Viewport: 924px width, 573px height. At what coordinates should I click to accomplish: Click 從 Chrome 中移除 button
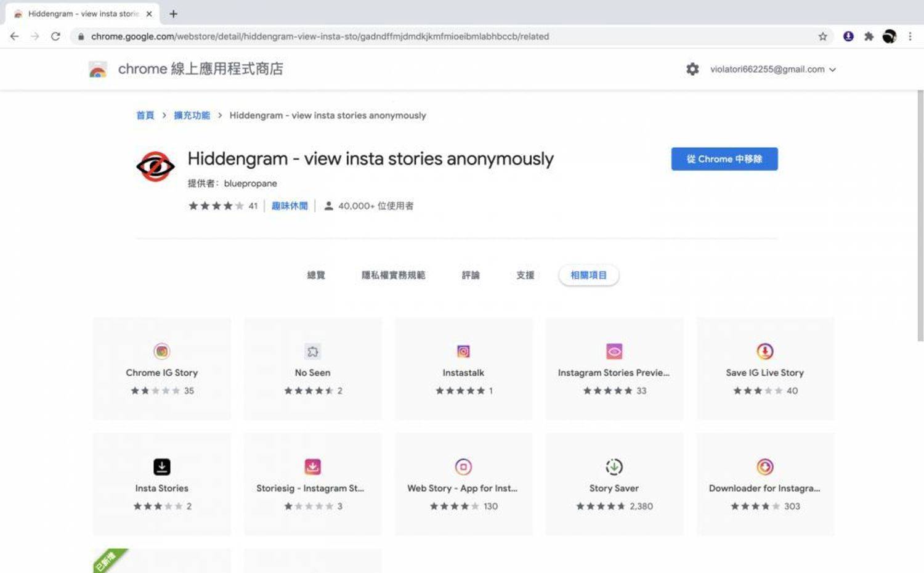coord(724,159)
